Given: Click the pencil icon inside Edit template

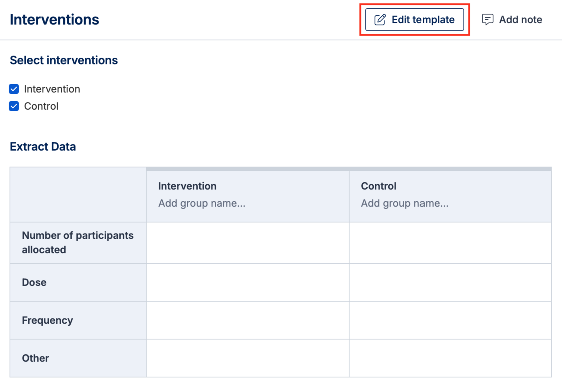Looking at the screenshot, I should point(380,19).
